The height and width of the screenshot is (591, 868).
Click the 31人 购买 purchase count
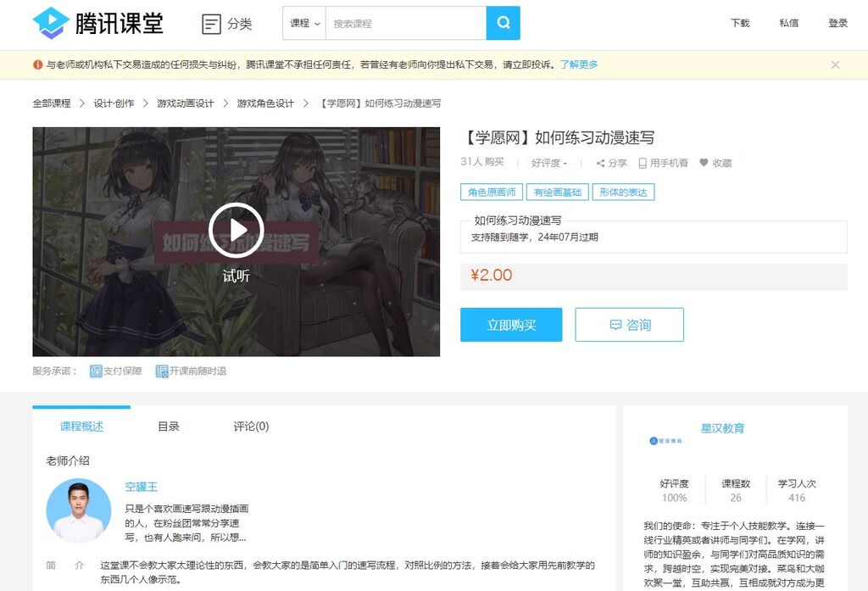pos(482,162)
